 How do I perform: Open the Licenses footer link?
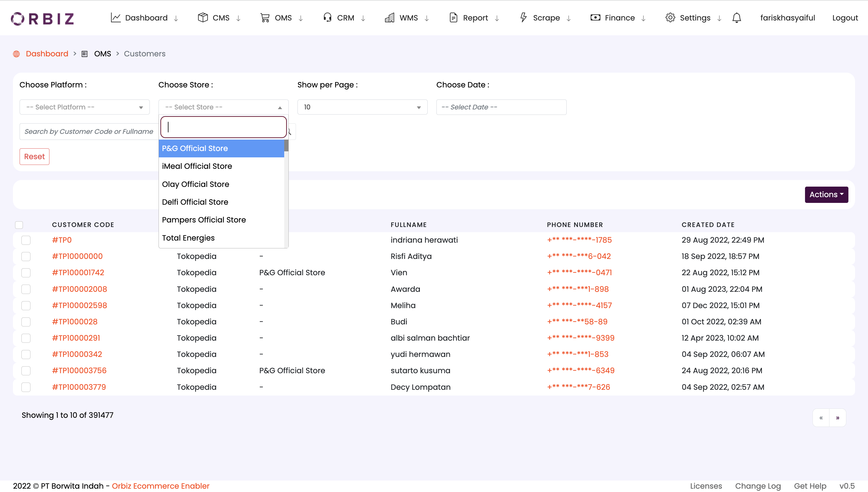[x=706, y=486]
